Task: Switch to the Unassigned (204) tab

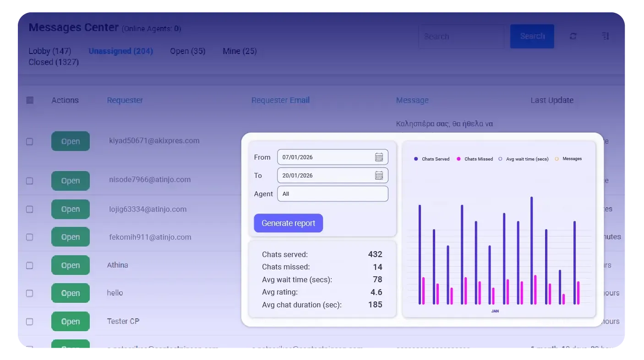Action: (121, 51)
